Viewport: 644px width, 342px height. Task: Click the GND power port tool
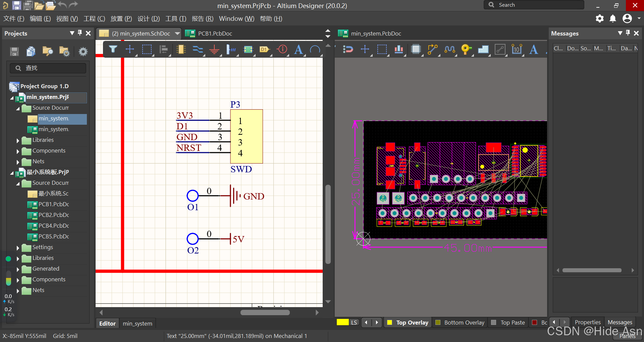[x=214, y=50]
